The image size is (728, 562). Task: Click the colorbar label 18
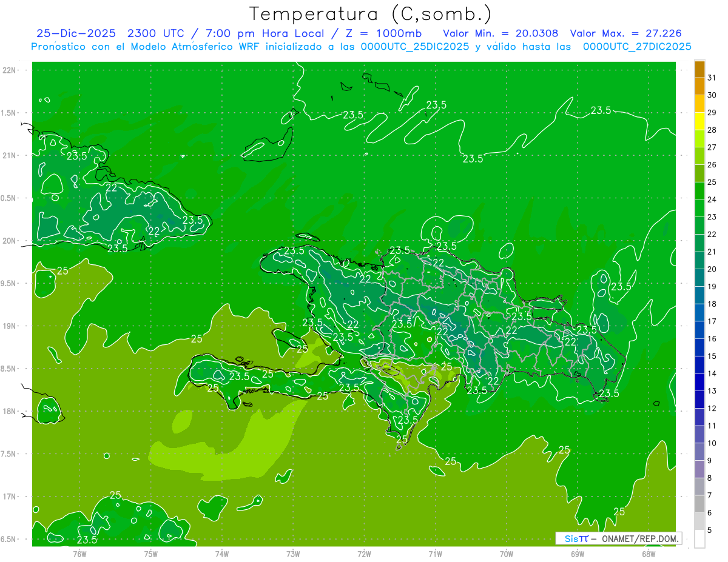(x=712, y=304)
